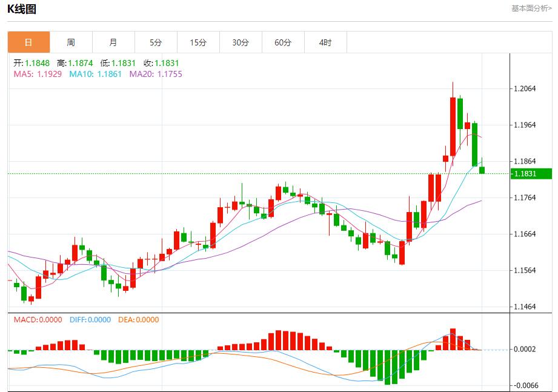The height and width of the screenshot is (392, 558).
Task: Open the 15分 interval tab
Action: pos(198,42)
